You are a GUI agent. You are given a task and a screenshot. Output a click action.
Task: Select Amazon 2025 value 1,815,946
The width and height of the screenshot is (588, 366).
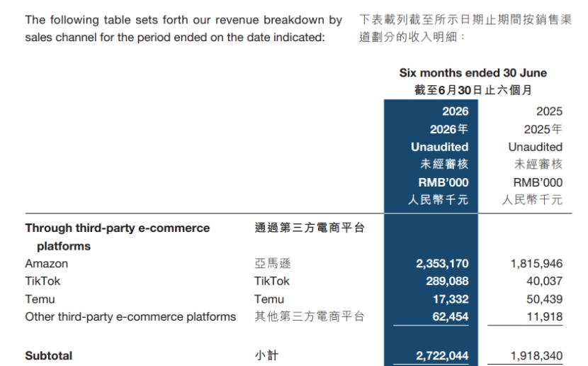click(536, 264)
